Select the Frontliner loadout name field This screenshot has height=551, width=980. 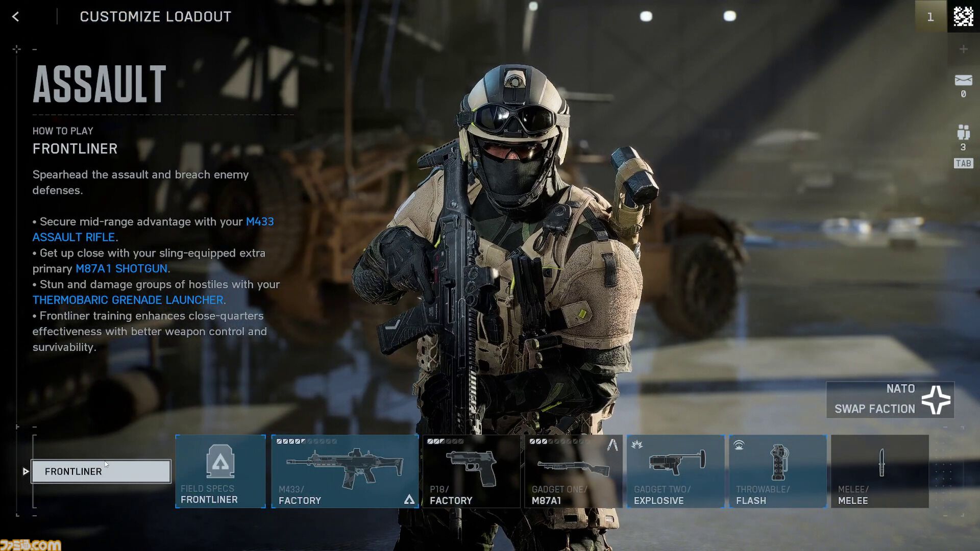pos(101,471)
